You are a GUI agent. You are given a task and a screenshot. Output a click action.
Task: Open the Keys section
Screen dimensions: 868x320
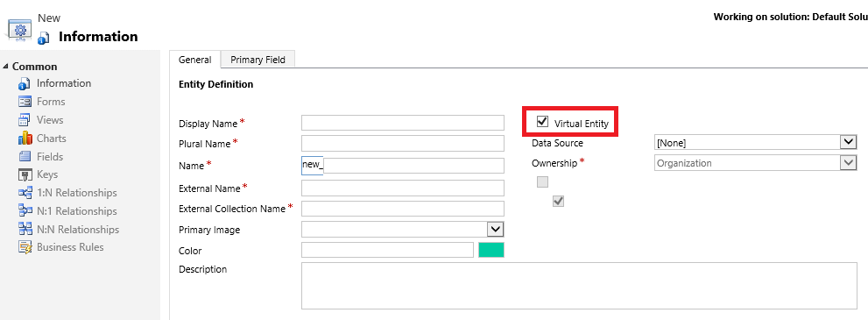47,174
